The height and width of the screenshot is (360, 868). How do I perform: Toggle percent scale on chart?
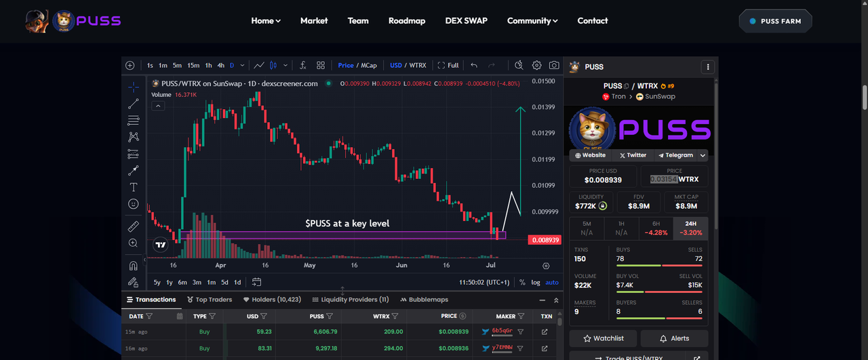[522, 282]
